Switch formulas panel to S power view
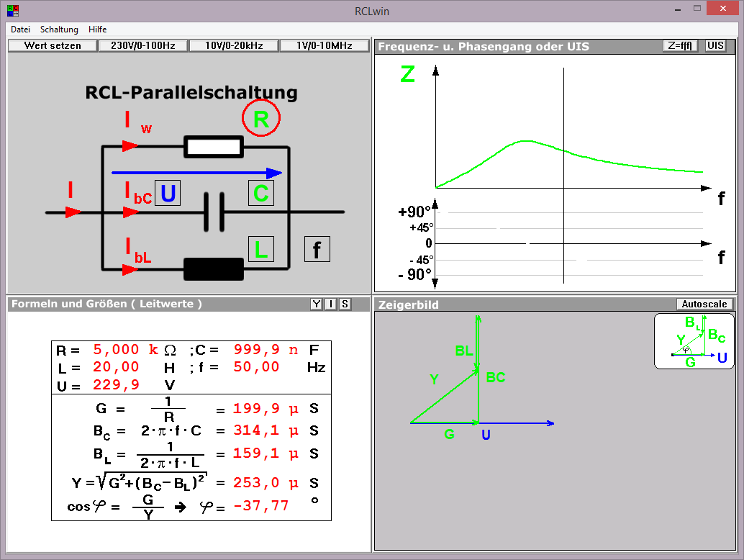Image resolution: width=744 pixels, height=560 pixels. click(345, 304)
